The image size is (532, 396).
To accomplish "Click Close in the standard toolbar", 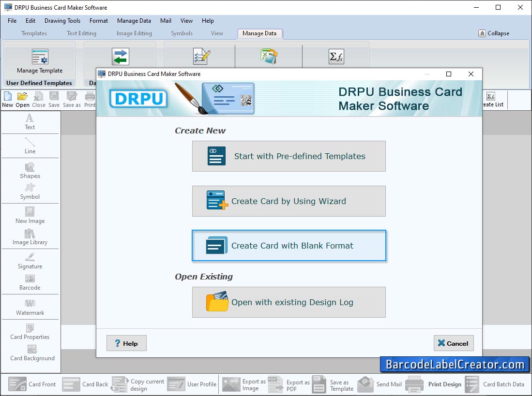I will point(39,100).
